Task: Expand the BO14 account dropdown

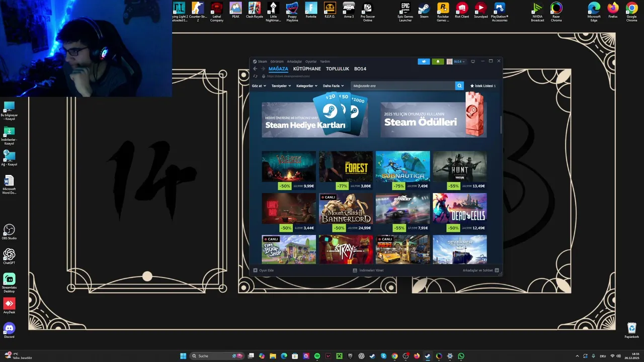Action: 456,61
